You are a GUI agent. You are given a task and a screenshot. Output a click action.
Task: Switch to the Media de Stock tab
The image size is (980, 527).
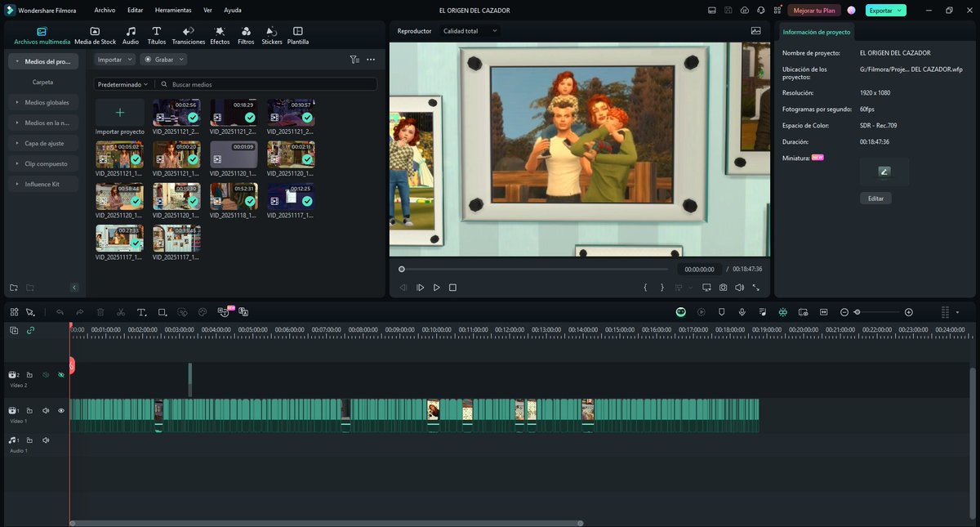tap(95, 33)
